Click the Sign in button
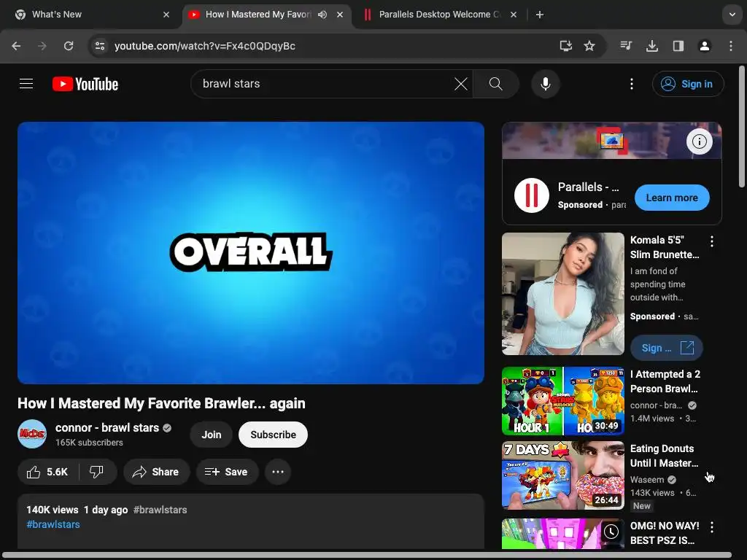The image size is (747, 560). click(x=688, y=84)
